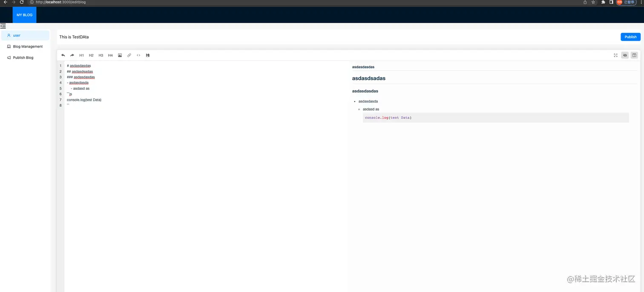
Task: Open the paused browser profile badge
Action: point(626,2)
